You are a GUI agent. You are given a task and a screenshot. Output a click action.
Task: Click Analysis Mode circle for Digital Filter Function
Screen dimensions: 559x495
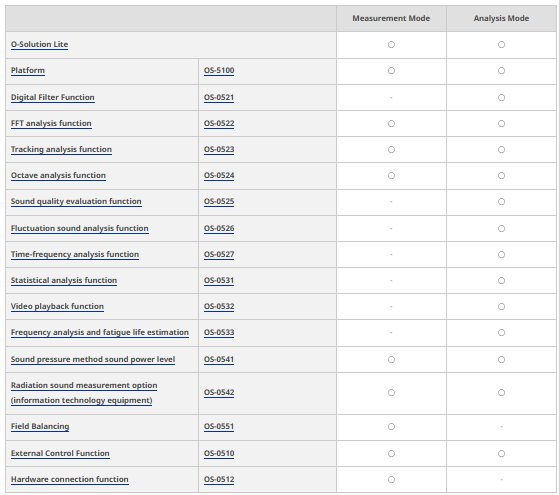point(502,98)
